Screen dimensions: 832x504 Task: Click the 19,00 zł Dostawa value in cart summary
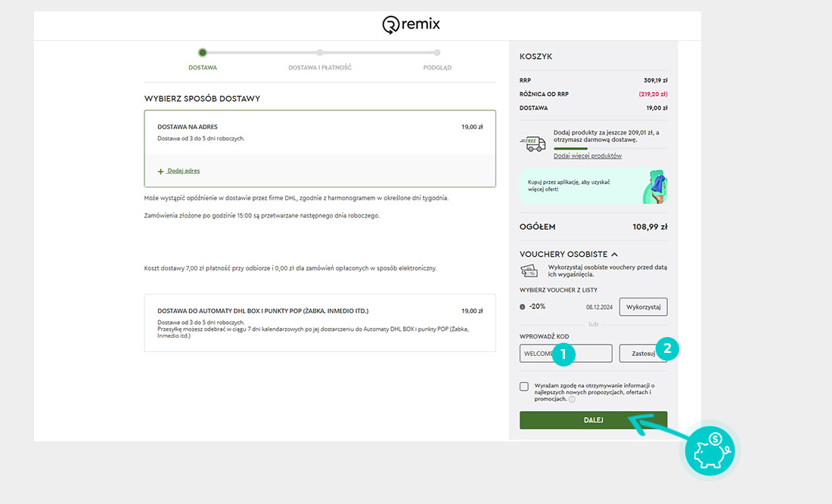(657, 108)
